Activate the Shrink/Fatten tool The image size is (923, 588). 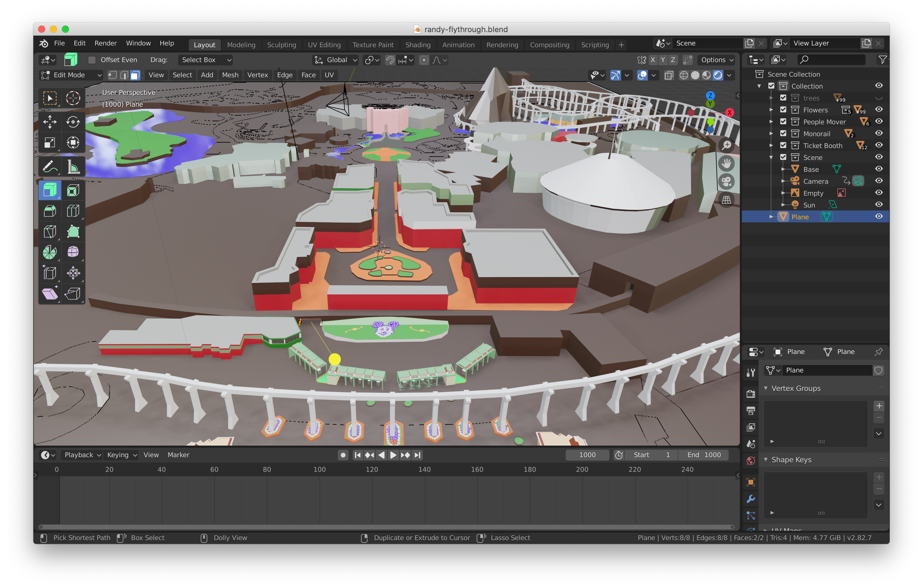click(73, 273)
